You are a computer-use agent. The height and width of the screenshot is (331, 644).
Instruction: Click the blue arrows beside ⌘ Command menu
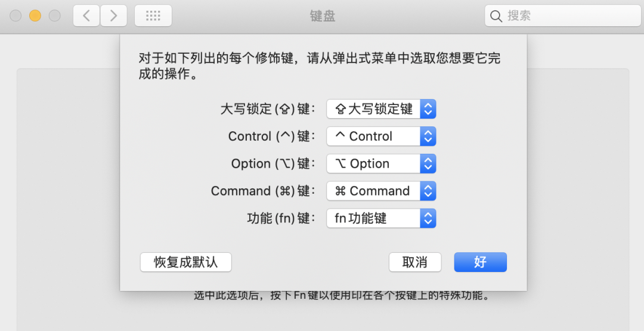tap(428, 191)
